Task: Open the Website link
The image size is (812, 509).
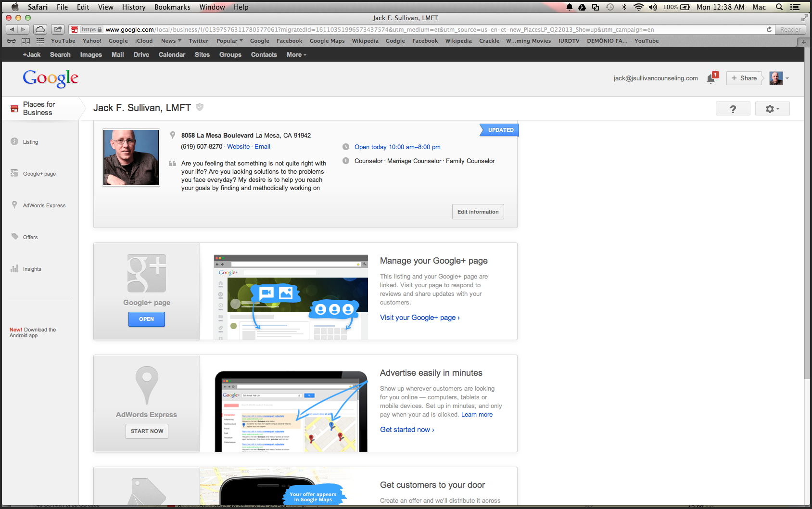Action: pos(238,147)
